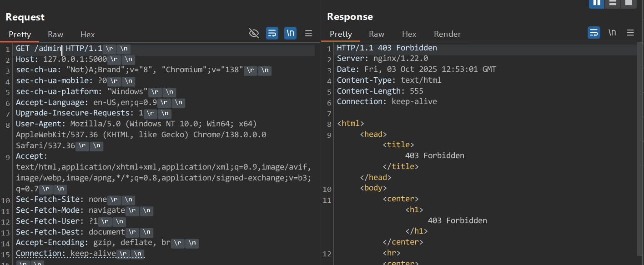Open the Hex tab in Response
Image resolution: width=644 pixels, height=265 pixels.
[x=409, y=34]
